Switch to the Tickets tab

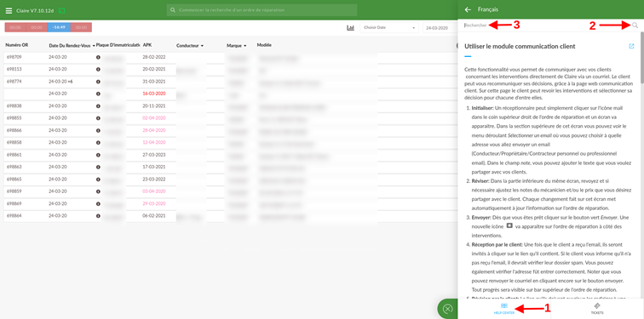point(597,309)
